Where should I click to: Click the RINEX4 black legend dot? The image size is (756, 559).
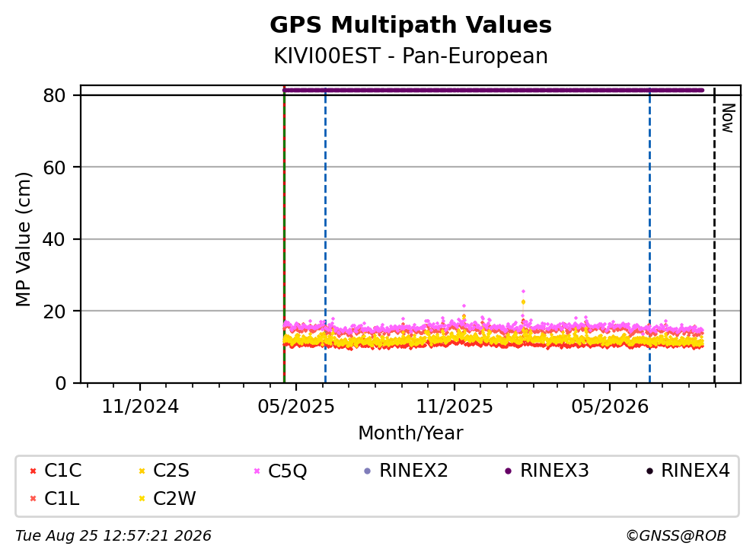(x=649, y=471)
